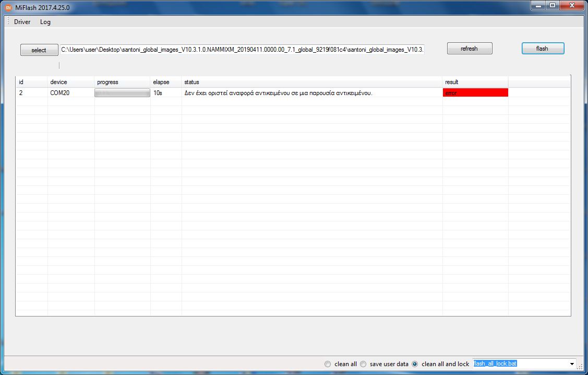Click the 10s elapsed time cell
588x375 pixels.
(166, 93)
